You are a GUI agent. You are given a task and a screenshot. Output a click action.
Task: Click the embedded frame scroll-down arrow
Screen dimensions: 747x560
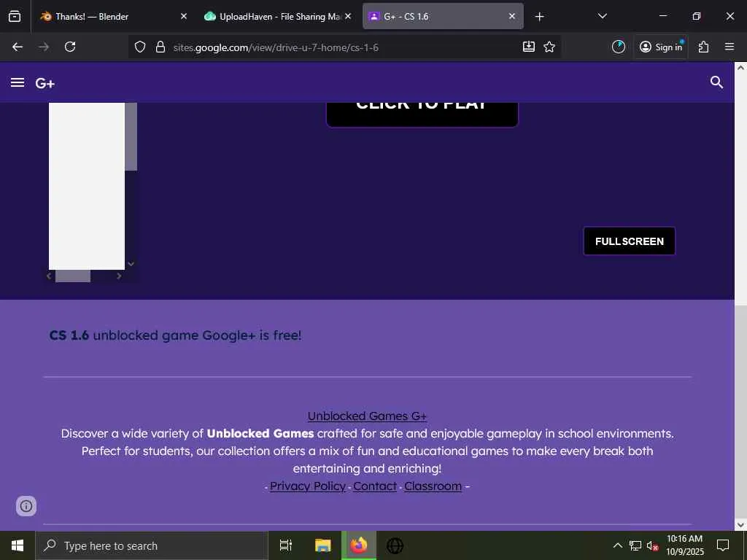[x=131, y=264]
